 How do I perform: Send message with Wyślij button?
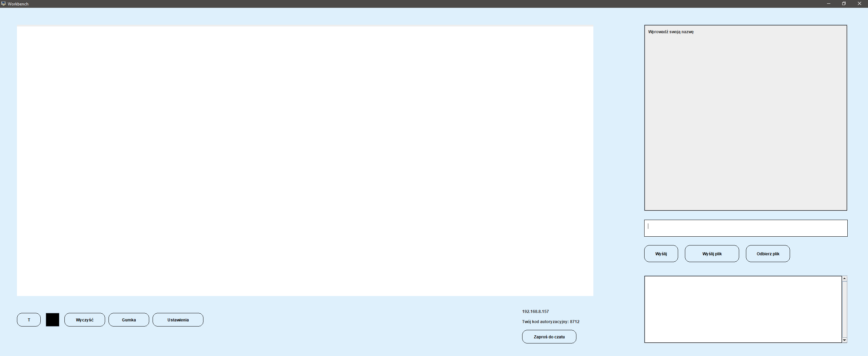tap(661, 254)
